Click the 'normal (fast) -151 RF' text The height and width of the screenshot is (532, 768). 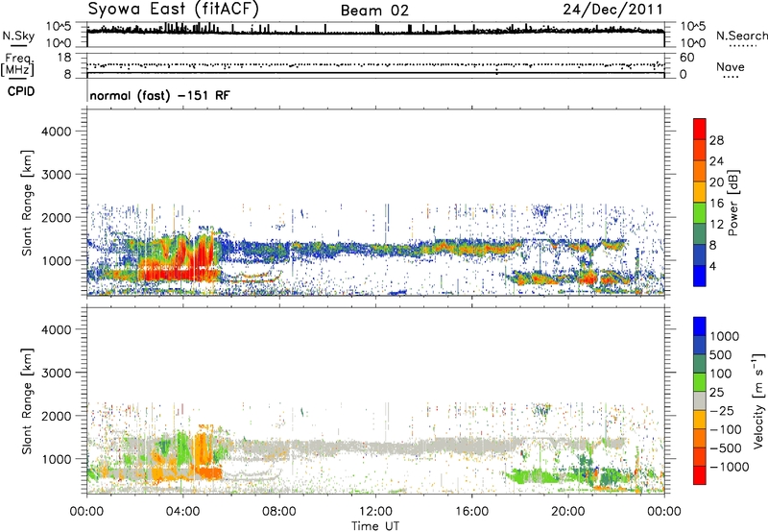(159, 95)
